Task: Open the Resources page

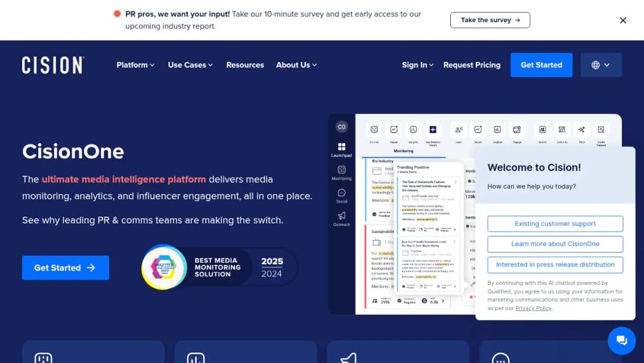Action: (245, 65)
